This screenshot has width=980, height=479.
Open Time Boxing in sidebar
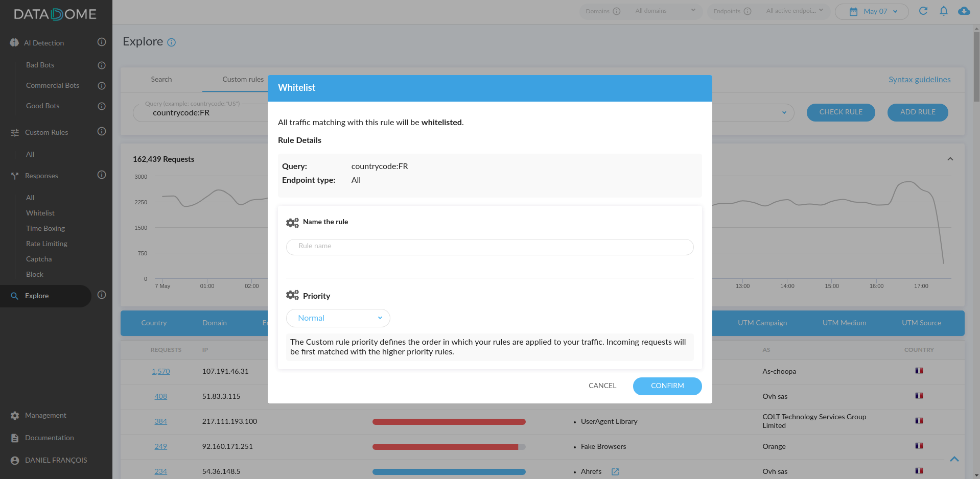pyautogui.click(x=45, y=229)
